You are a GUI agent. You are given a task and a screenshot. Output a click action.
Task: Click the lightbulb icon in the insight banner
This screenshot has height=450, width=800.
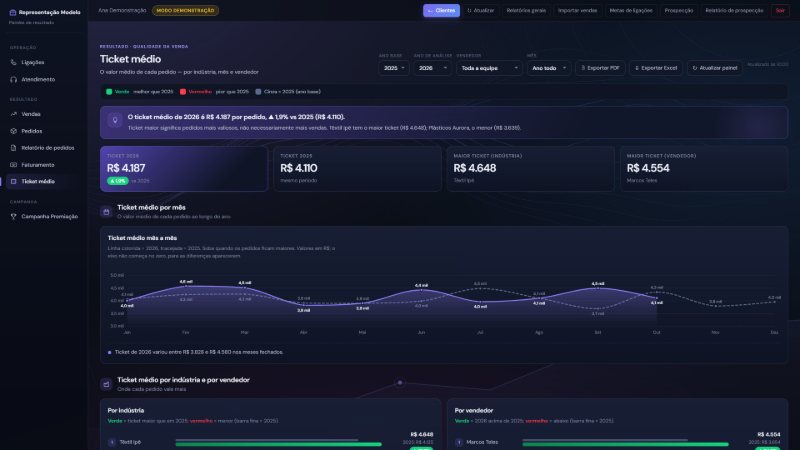[115, 120]
